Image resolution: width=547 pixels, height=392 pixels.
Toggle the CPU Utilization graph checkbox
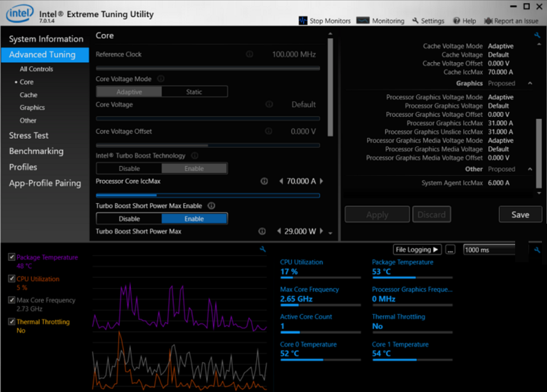[x=12, y=278]
